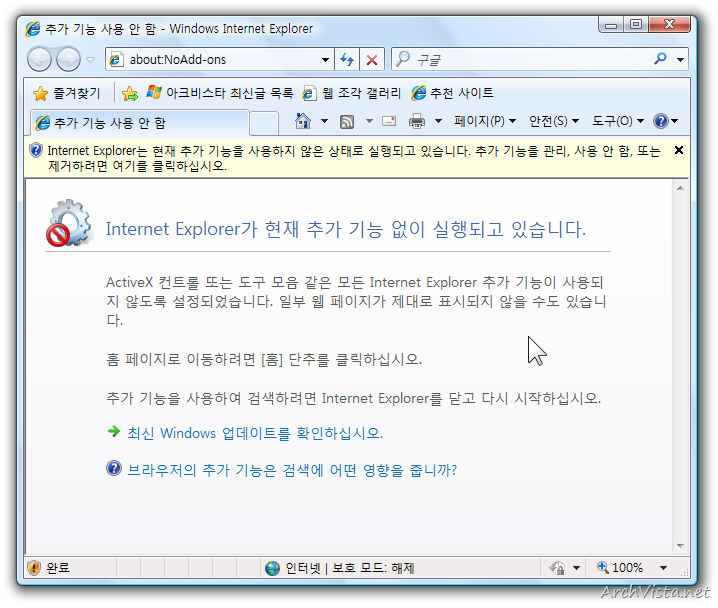Click the privacy report status icon

click(x=557, y=568)
